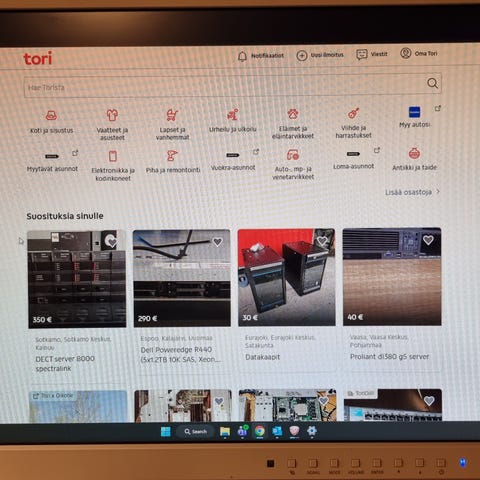The width and height of the screenshot is (480, 480).
Task: Open Settings gear in taskbar
Action: [x=312, y=431]
